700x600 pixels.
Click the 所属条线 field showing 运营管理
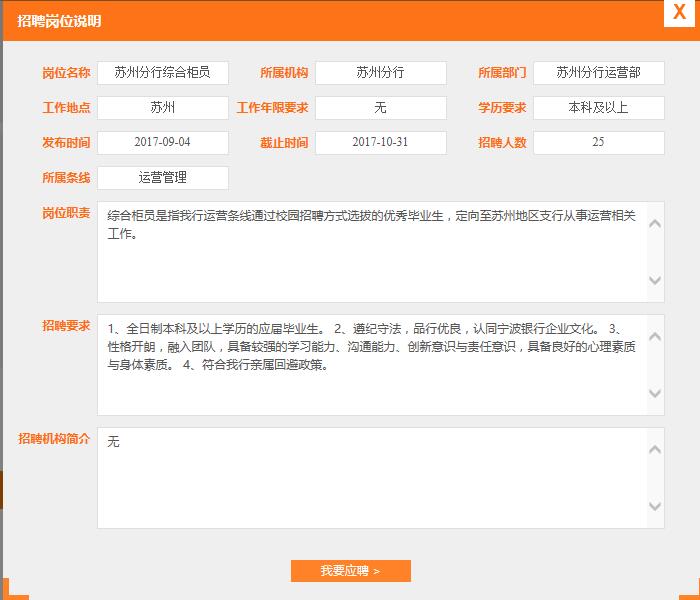pos(162,178)
